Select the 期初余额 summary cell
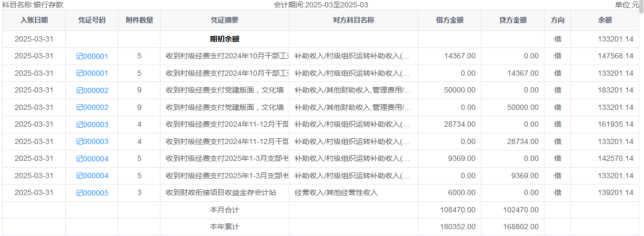 click(x=224, y=39)
